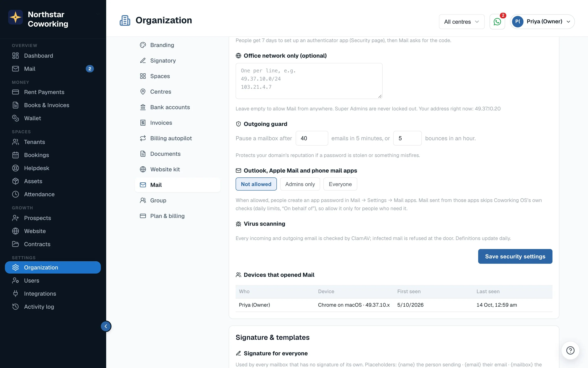Click the Dashboard grid icon
Image resolution: width=588 pixels, height=368 pixels.
click(16, 56)
